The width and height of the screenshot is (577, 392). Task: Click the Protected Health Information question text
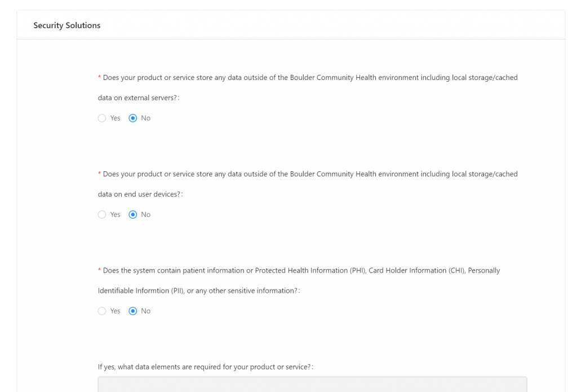coord(299,270)
